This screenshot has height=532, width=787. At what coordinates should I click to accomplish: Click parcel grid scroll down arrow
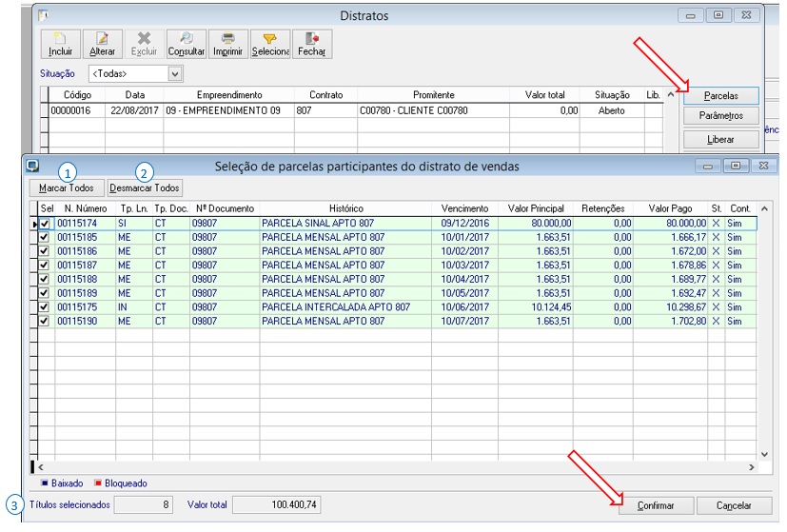coord(764,455)
